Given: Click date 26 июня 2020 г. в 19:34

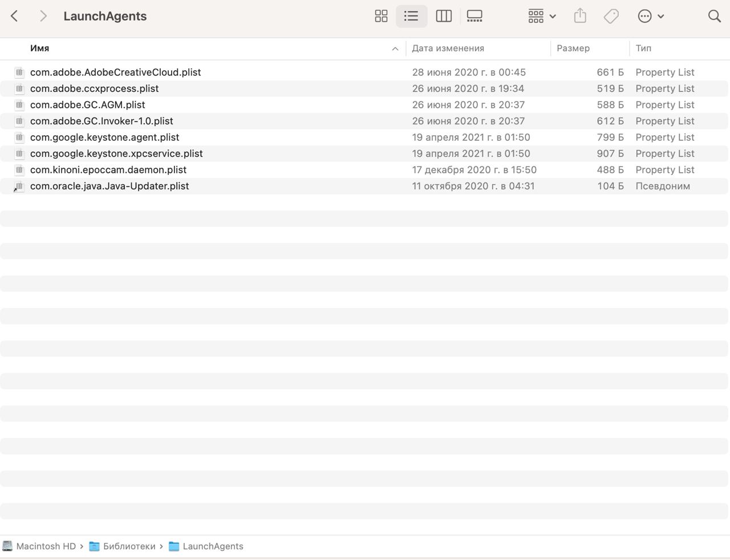Looking at the screenshot, I should [x=468, y=88].
